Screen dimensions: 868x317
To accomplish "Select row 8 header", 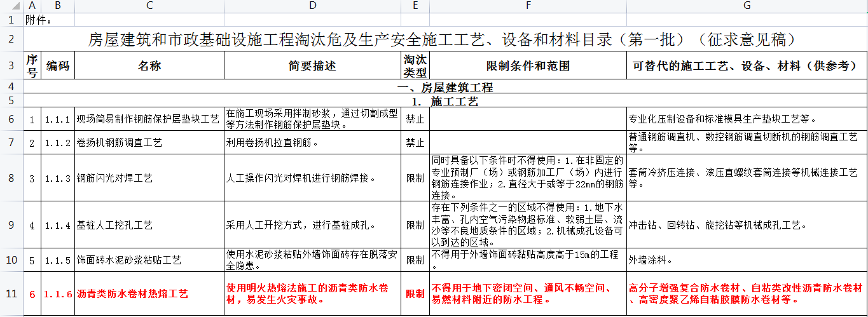I will (x=11, y=178).
